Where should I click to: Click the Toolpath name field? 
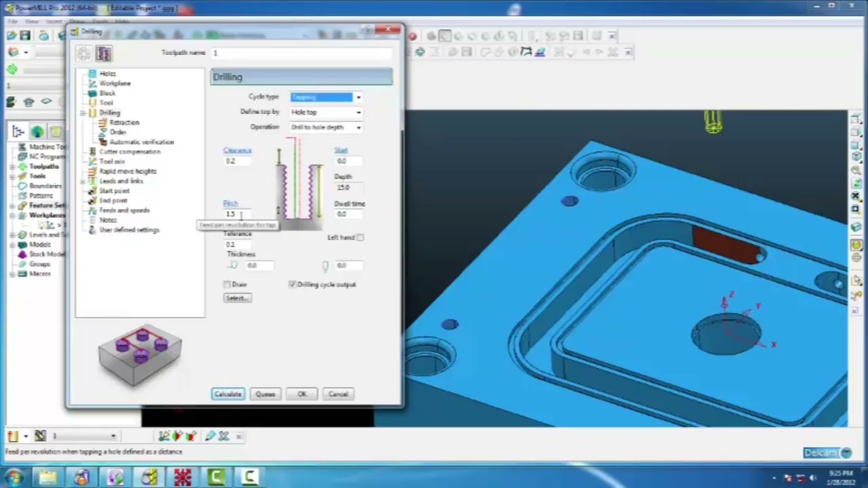(x=301, y=53)
